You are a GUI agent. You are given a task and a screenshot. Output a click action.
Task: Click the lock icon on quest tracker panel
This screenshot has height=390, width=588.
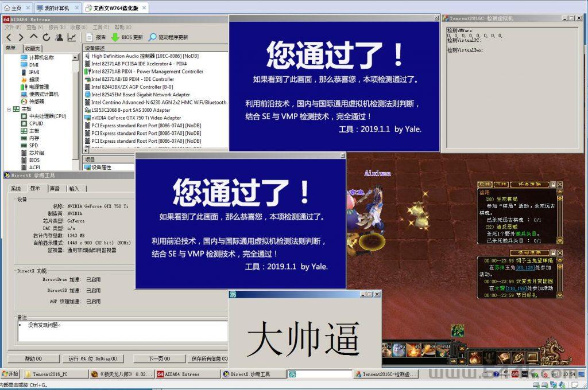(x=553, y=185)
